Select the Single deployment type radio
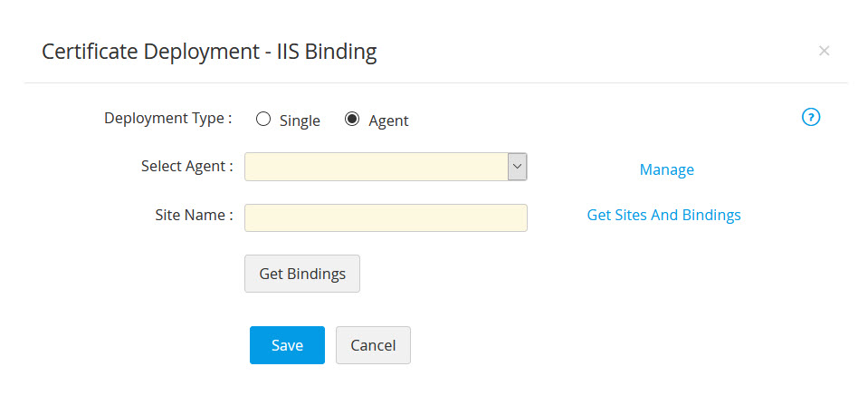Screen dimensions: 868x405 (x=263, y=119)
